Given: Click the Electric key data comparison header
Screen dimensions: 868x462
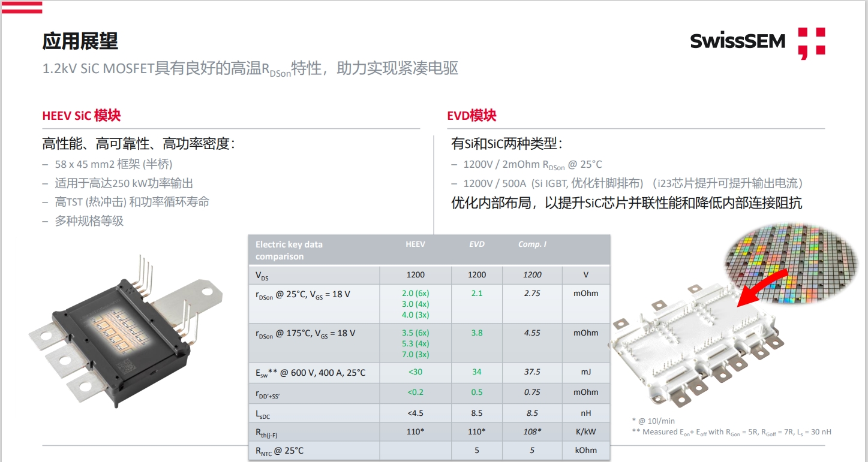Looking at the screenshot, I should pyautogui.click(x=289, y=250).
